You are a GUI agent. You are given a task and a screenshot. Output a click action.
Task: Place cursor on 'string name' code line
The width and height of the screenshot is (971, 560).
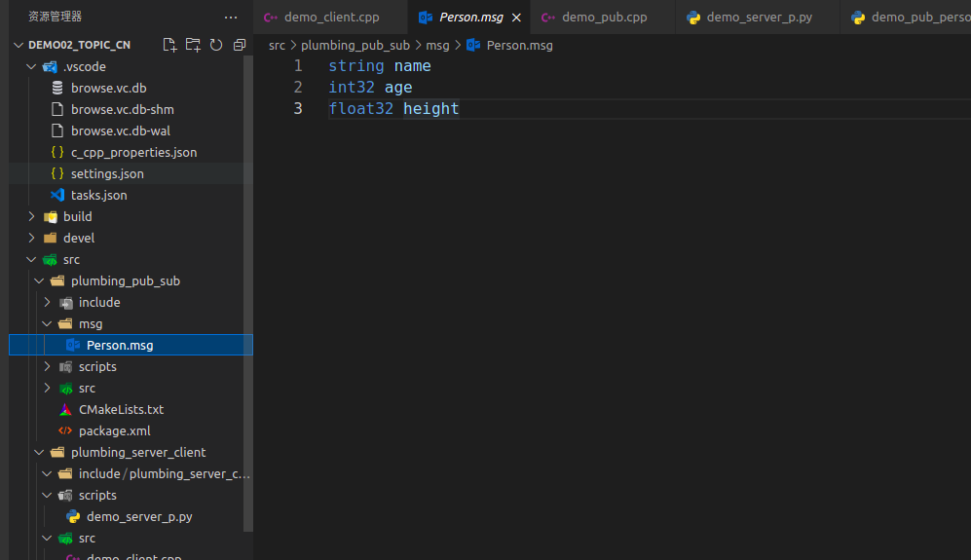(x=380, y=65)
